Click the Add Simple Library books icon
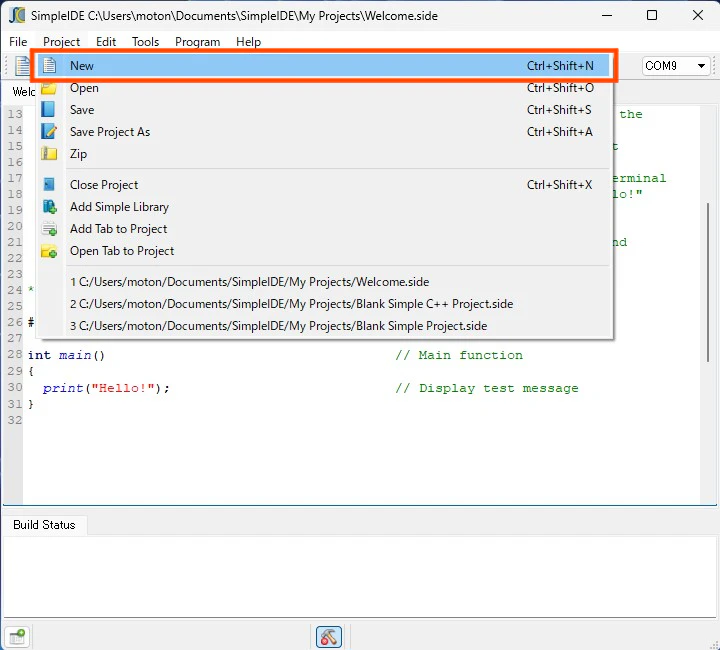Screen dimensions: 720x650 [50, 207]
